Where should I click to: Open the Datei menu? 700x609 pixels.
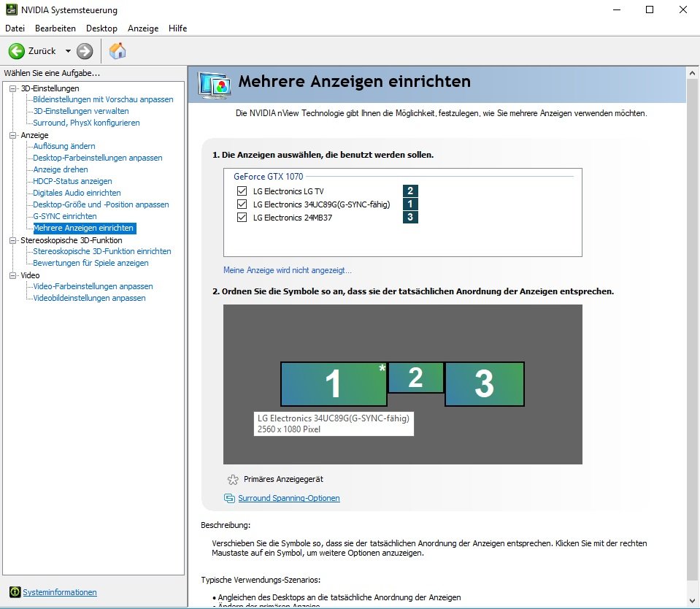point(15,28)
